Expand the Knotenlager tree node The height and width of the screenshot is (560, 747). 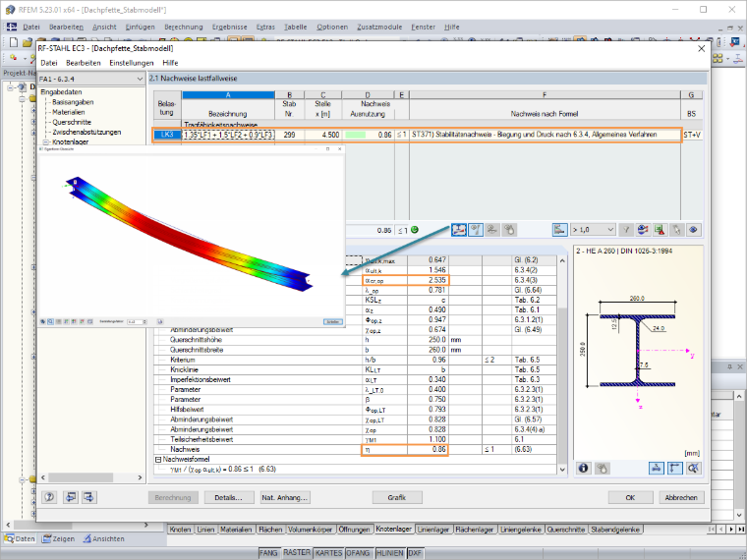pyautogui.click(x=46, y=142)
